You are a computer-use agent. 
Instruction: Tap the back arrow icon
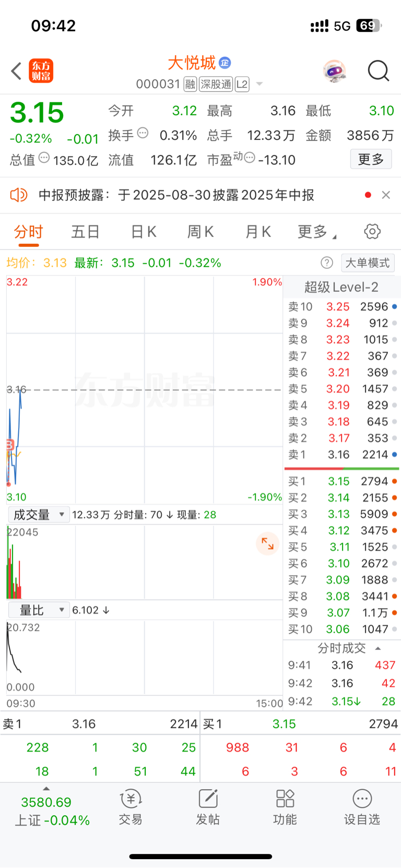[x=16, y=71]
